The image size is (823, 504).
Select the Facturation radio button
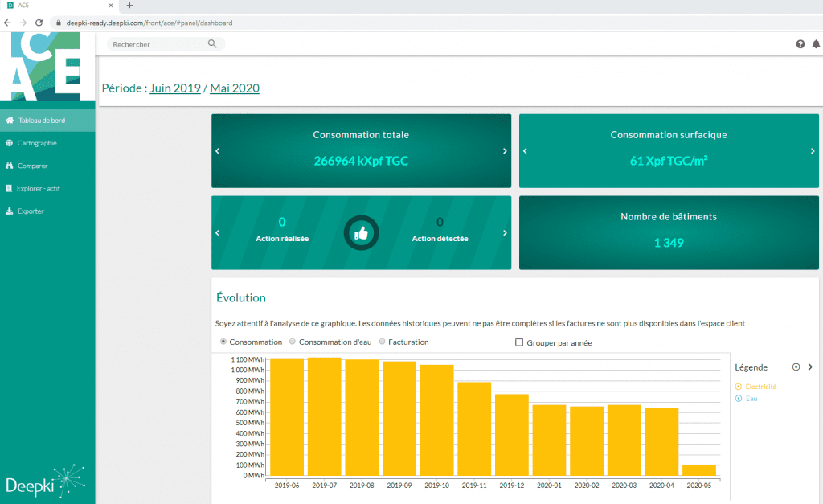[x=382, y=342]
